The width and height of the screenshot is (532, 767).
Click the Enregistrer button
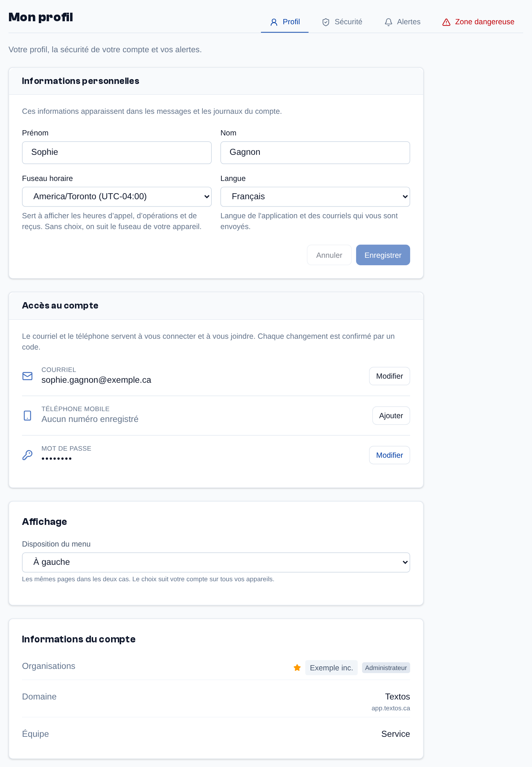[383, 255]
